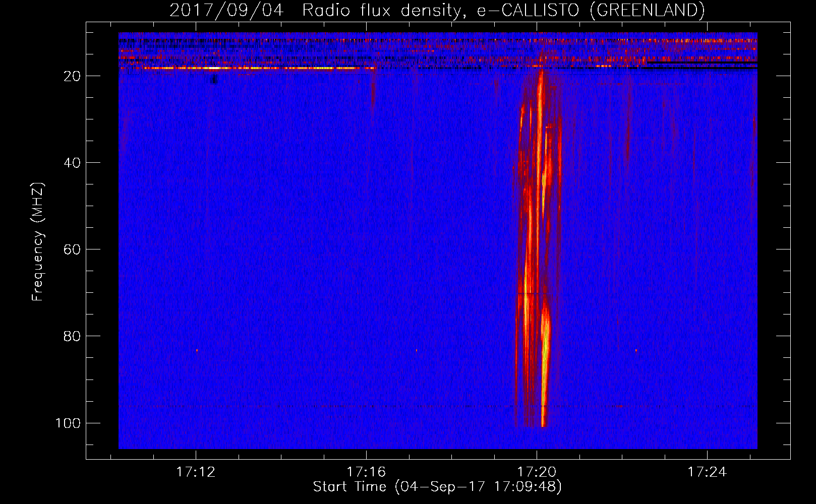This screenshot has width=816, height=504.
Task: Click the 100 MHz frequency tick label
Action: 68,423
